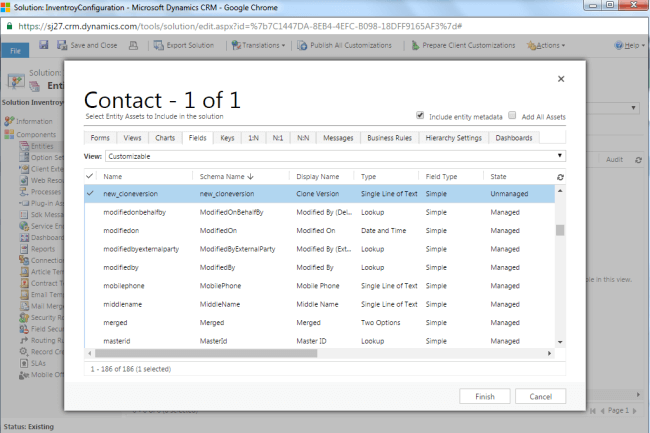650x433 pixels.
Task: Click the Finish button
Action: [x=485, y=397]
